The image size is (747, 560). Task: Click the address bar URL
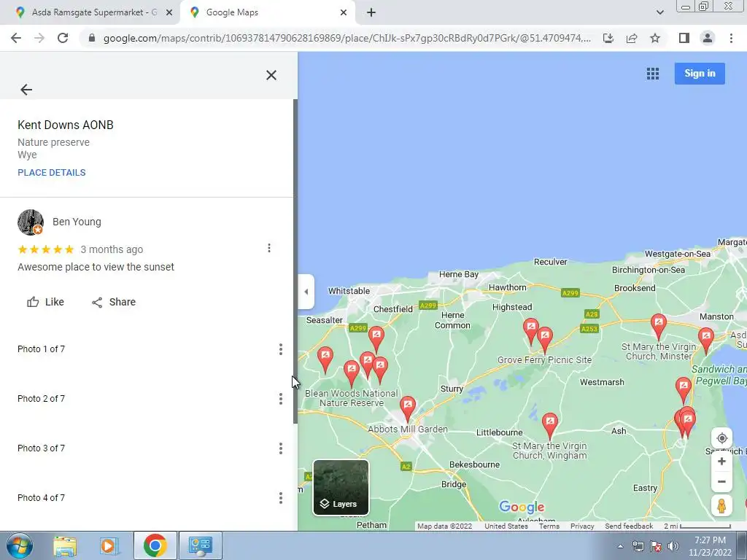[347, 38]
